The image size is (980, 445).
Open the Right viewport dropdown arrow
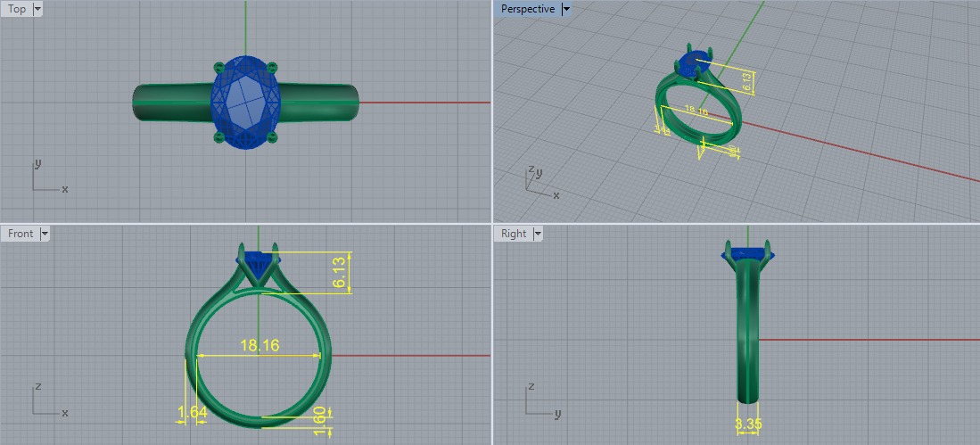(x=538, y=233)
